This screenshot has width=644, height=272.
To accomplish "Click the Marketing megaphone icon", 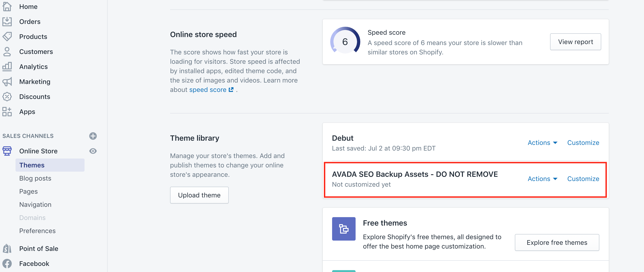I will 7,82.
